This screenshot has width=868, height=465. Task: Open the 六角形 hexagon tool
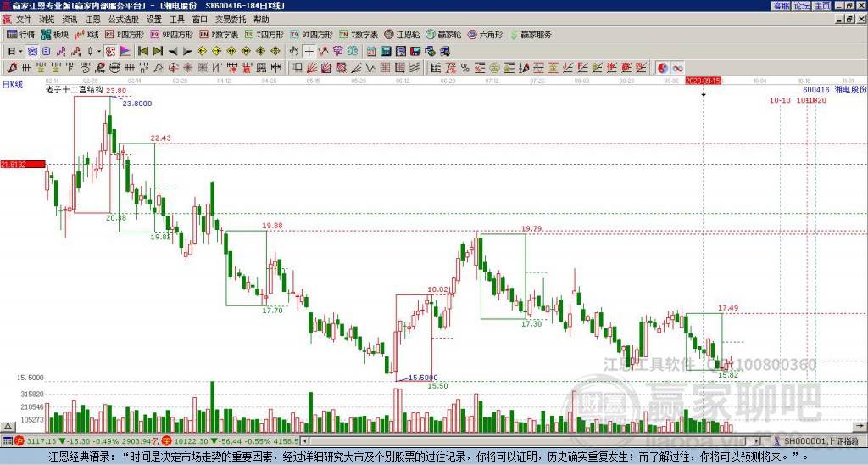coord(485,34)
